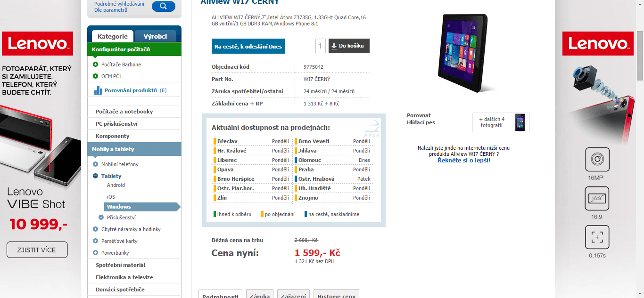Click Brno Veveří store availability

pos(333,141)
